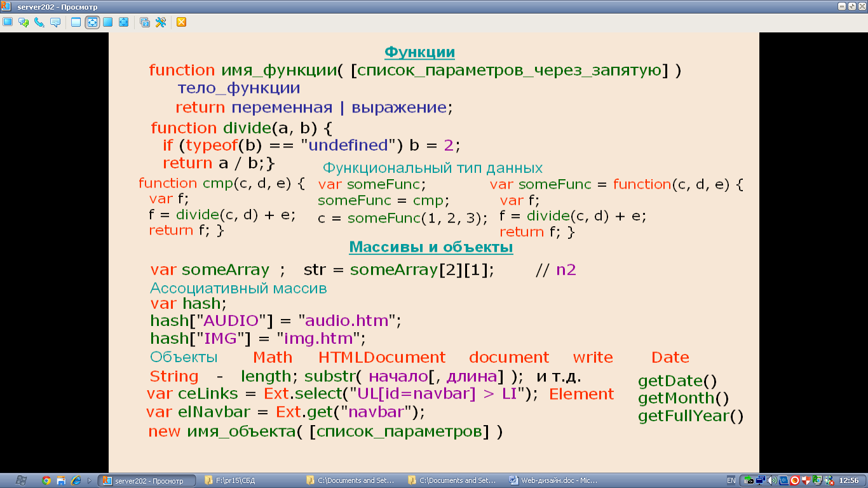
Task: Open options via wrench and screwdriver icon
Action: coord(161,22)
